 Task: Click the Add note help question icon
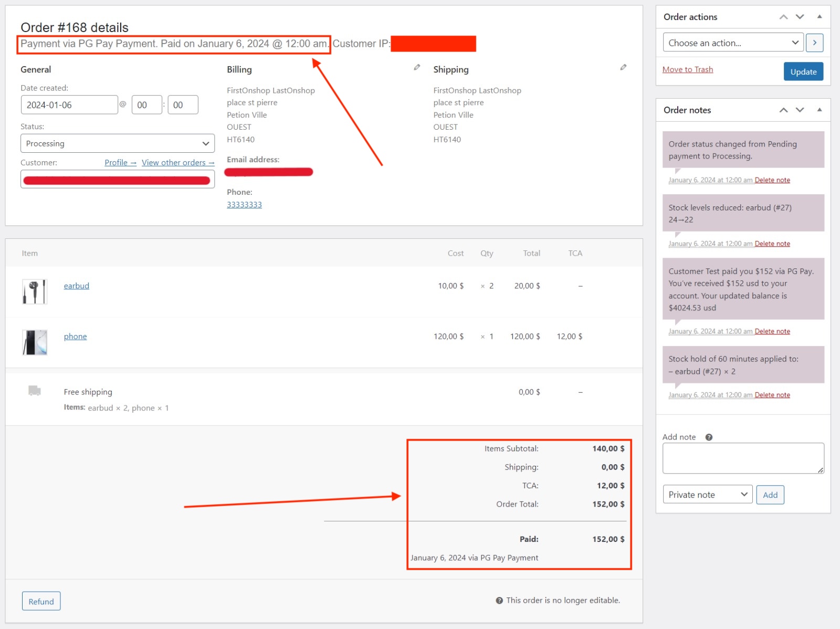(x=709, y=437)
